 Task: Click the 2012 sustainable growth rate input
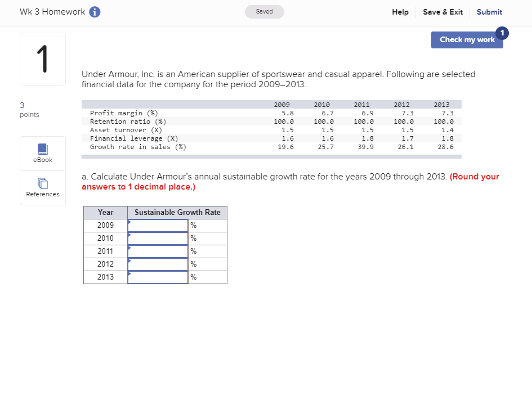pos(158,264)
